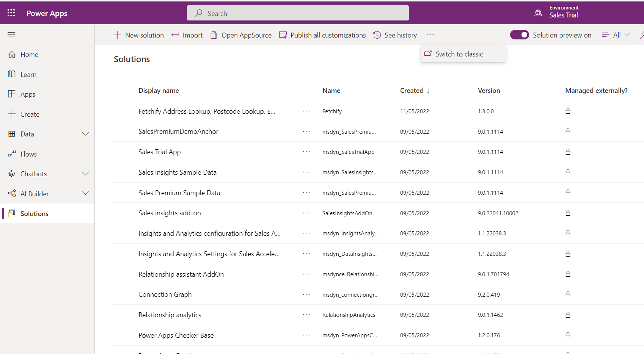Expand the AI Builder section chevron

coord(85,193)
